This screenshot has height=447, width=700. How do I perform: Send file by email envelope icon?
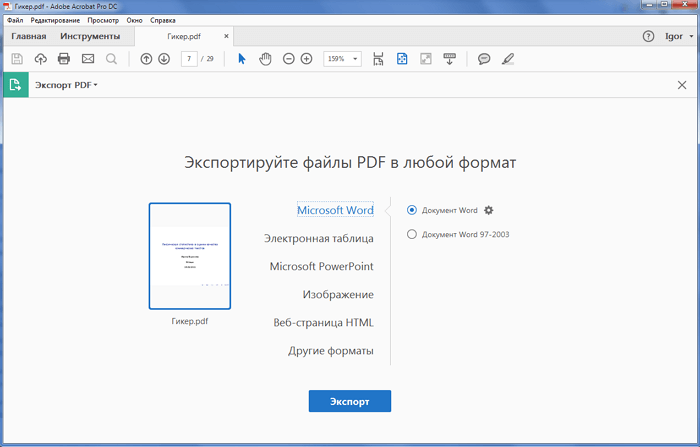[88, 59]
